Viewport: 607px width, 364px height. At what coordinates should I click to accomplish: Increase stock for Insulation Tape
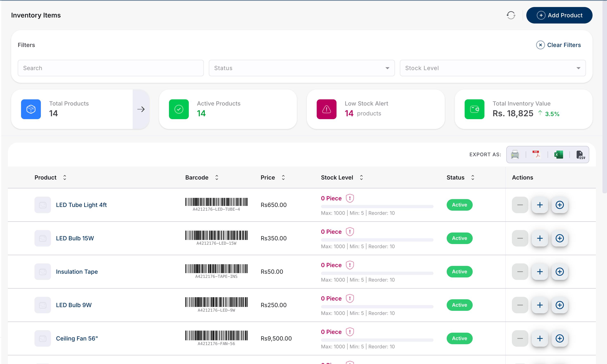[540, 271]
